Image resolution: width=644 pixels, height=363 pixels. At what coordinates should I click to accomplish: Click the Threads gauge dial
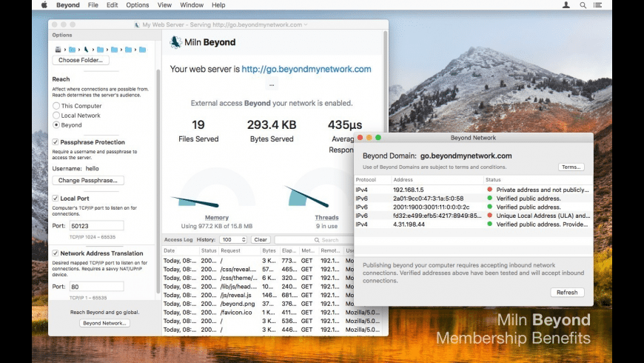point(321,187)
